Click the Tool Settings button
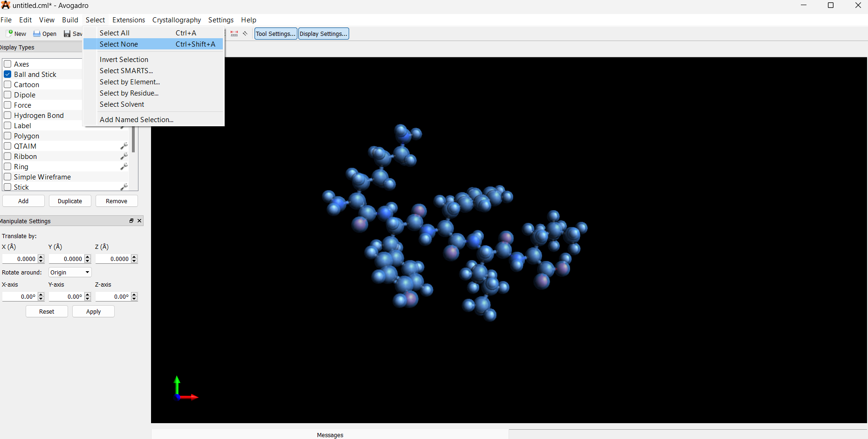This screenshot has height=439, width=868. coord(276,34)
